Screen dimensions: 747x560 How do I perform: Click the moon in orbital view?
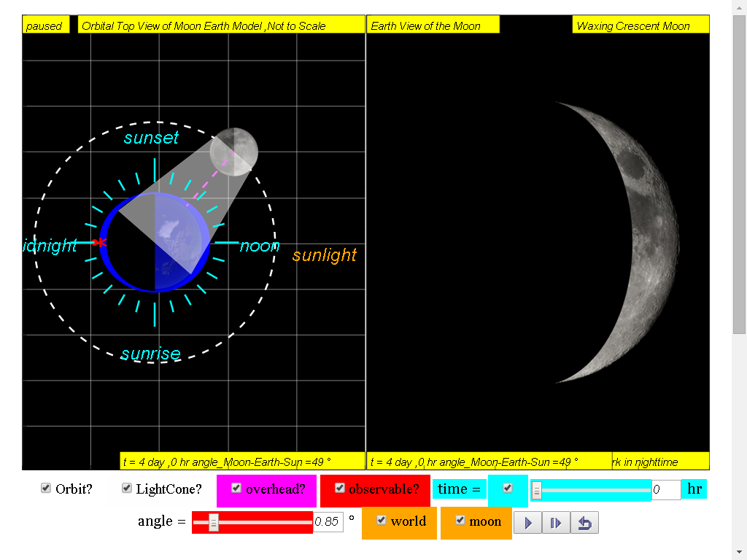pyautogui.click(x=233, y=152)
